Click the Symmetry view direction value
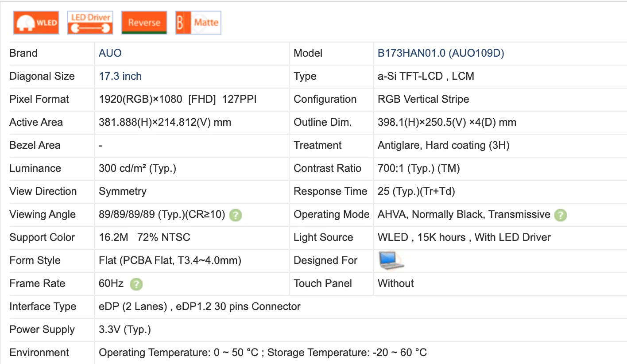 123,191
